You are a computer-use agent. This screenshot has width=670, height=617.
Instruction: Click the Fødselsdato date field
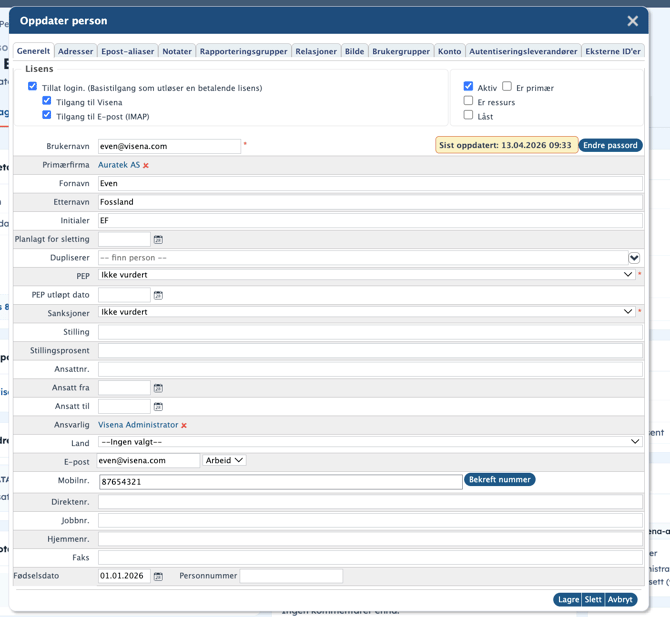(x=124, y=576)
